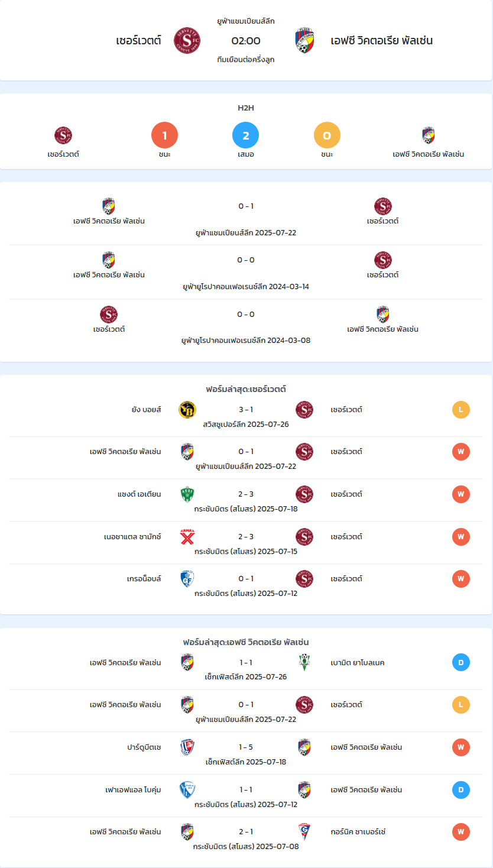The width and height of the screenshot is (493, 868).
Task: Click the W badge on Pardubice 1-5 match
Action: coord(461,747)
